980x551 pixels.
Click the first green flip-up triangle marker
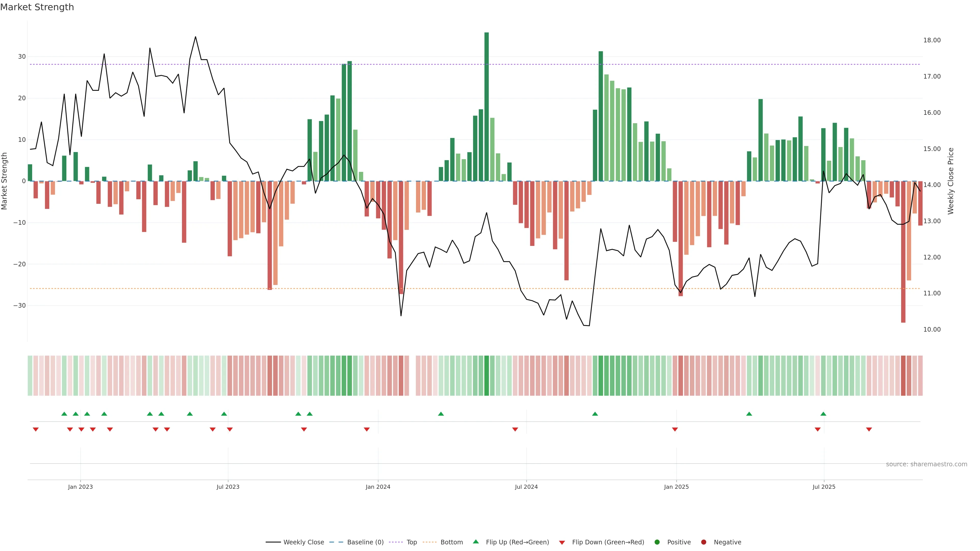(64, 414)
